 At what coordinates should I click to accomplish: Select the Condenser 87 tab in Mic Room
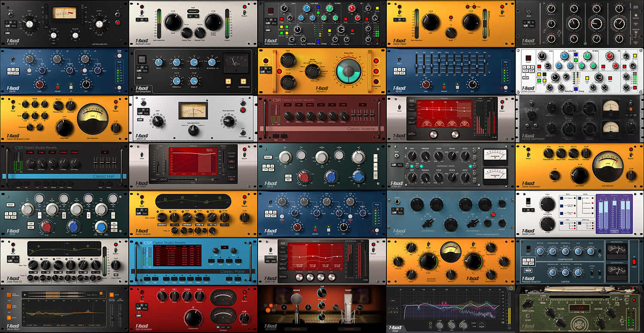click(x=349, y=329)
